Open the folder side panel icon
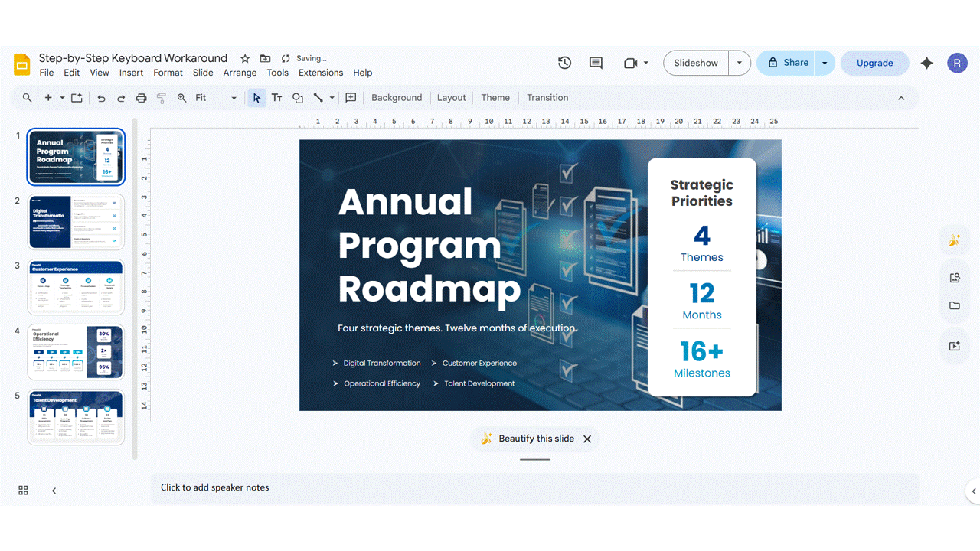980x551 pixels. (x=954, y=306)
